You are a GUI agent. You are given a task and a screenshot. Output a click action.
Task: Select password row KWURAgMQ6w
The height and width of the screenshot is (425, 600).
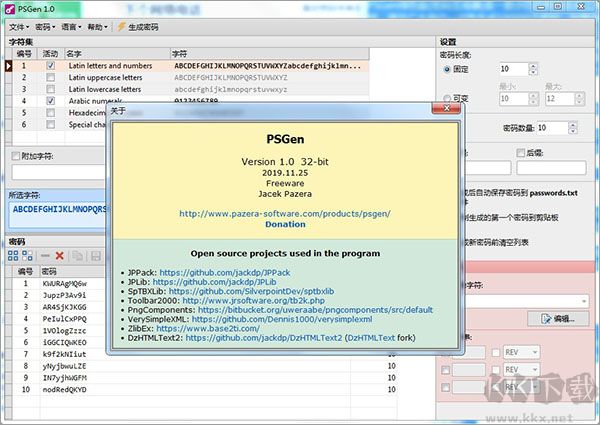pos(64,283)
